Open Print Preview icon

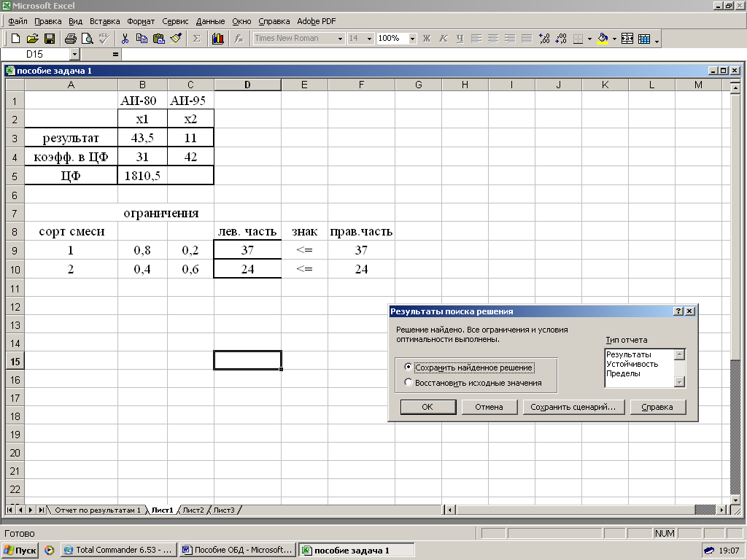click(88, 39)
